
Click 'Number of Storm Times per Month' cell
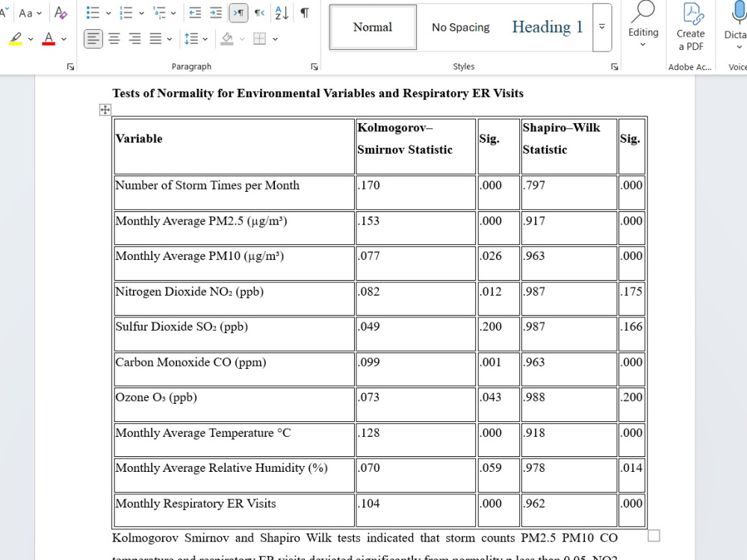click(x=235, y=193)
